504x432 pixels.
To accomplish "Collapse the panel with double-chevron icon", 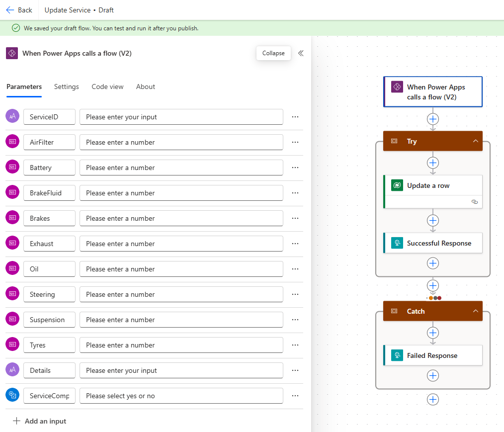I will (x=301, y=53).
